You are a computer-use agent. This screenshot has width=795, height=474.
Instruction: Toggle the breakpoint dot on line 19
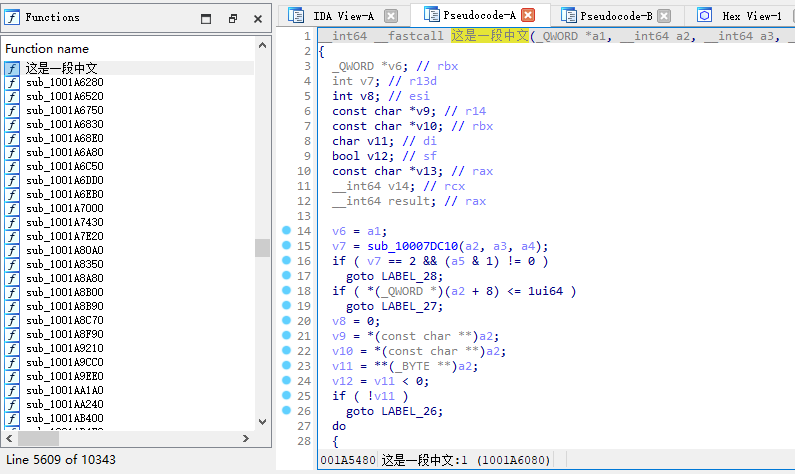(287, 306)
